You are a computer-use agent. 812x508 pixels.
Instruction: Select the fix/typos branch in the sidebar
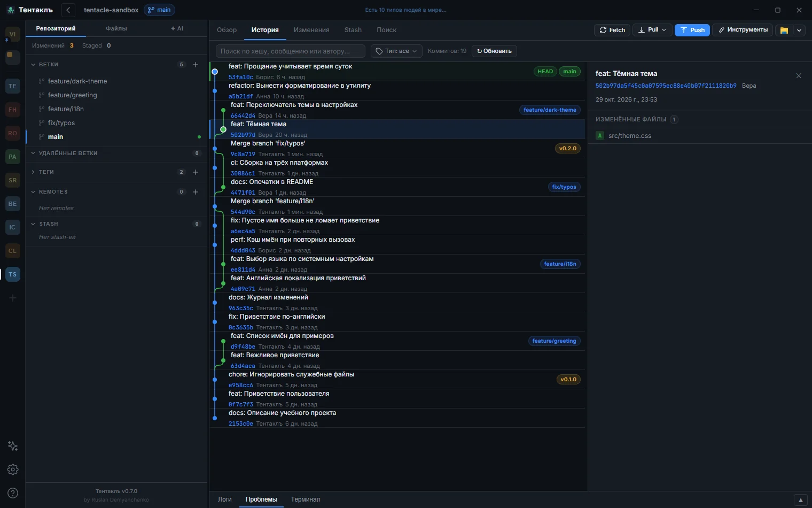(116, 123)
